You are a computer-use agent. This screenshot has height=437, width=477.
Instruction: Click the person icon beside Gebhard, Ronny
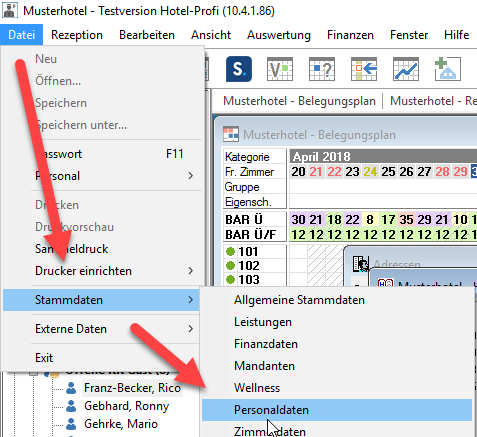pos(71,406)
